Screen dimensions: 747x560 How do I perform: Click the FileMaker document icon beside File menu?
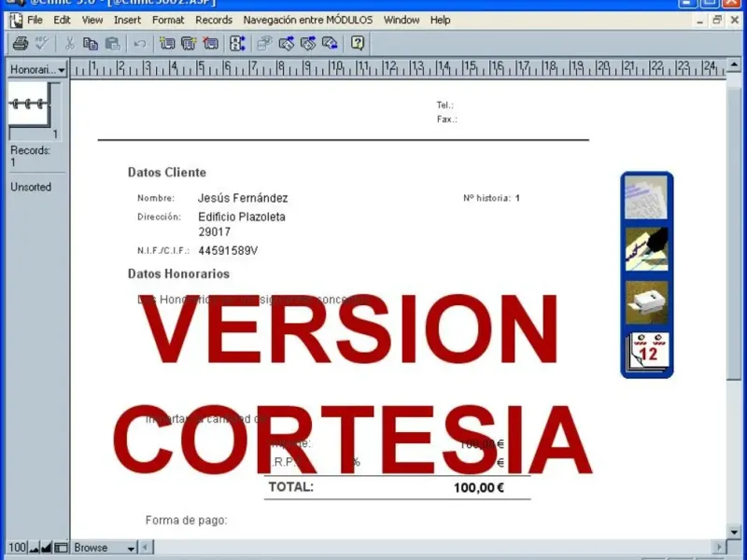16,20
